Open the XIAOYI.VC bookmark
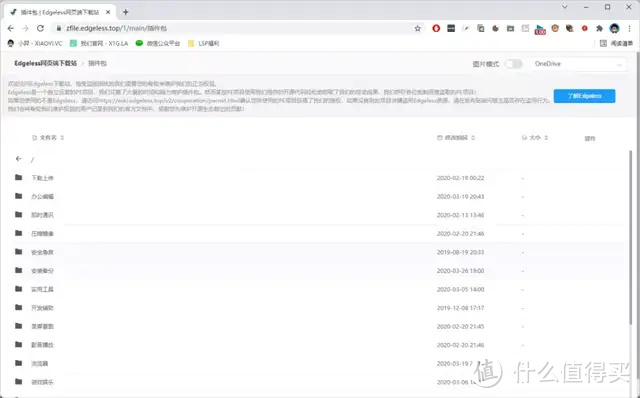This screenshot has width=640, height=398. (35, 43)
